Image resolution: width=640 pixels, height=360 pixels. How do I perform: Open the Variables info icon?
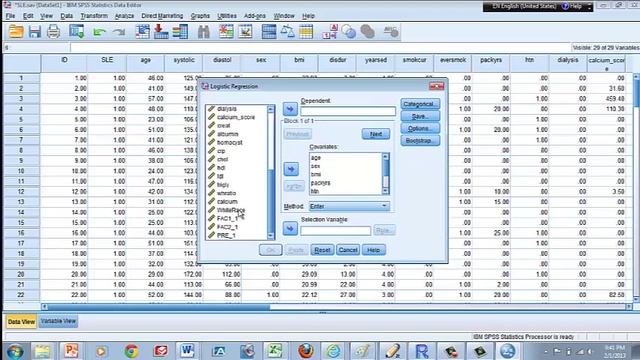coord(180,31)
